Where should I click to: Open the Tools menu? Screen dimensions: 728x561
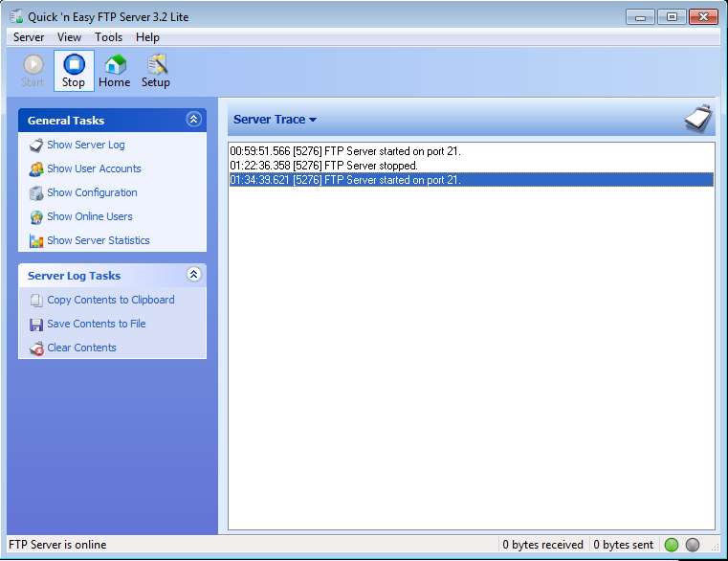tap(108, 37)
